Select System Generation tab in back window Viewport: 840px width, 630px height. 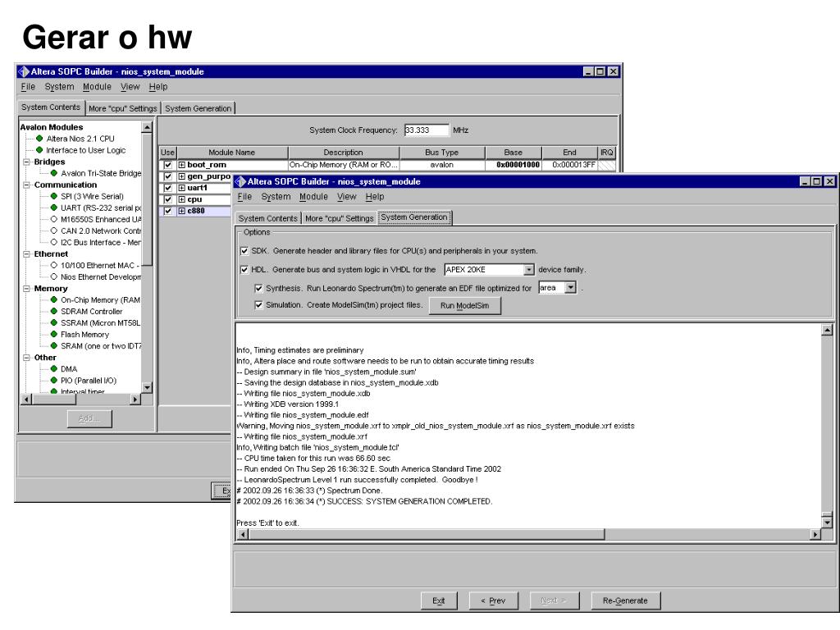[199, 108]
